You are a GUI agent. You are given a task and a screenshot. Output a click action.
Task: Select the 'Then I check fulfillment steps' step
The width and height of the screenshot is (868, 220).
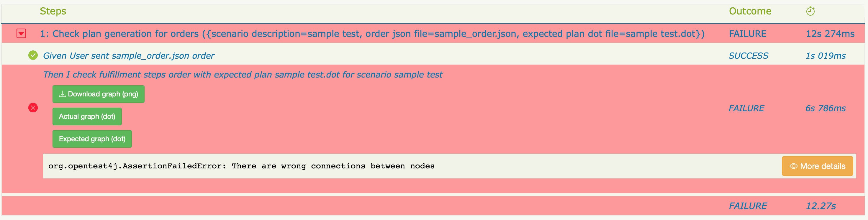coord(242,74)
